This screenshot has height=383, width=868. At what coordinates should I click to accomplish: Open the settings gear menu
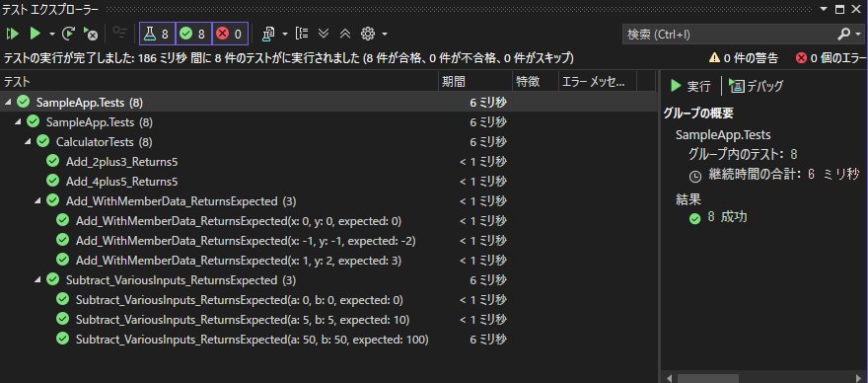[368, 34]
